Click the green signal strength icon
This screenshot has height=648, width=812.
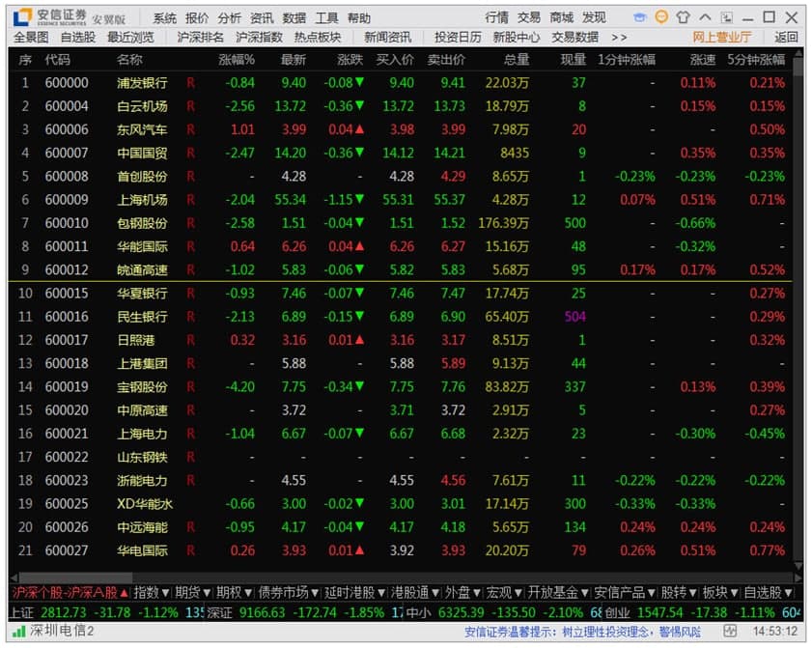(19, 631)
